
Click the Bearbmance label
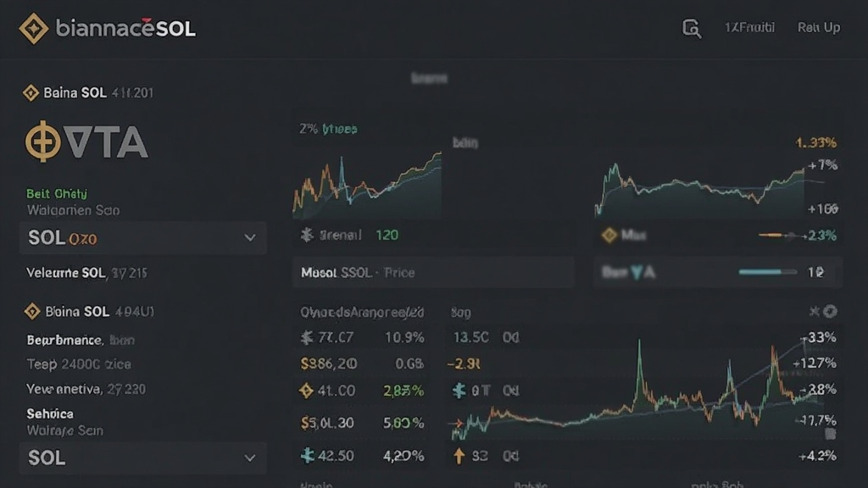pyautogui.click(x=64, y=341)
